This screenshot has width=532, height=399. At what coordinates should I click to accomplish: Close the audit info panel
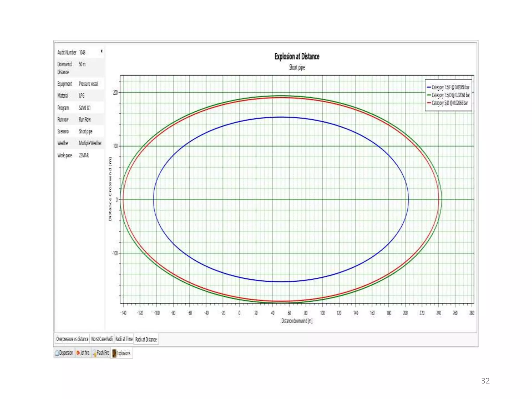click(x=102, y=51)
